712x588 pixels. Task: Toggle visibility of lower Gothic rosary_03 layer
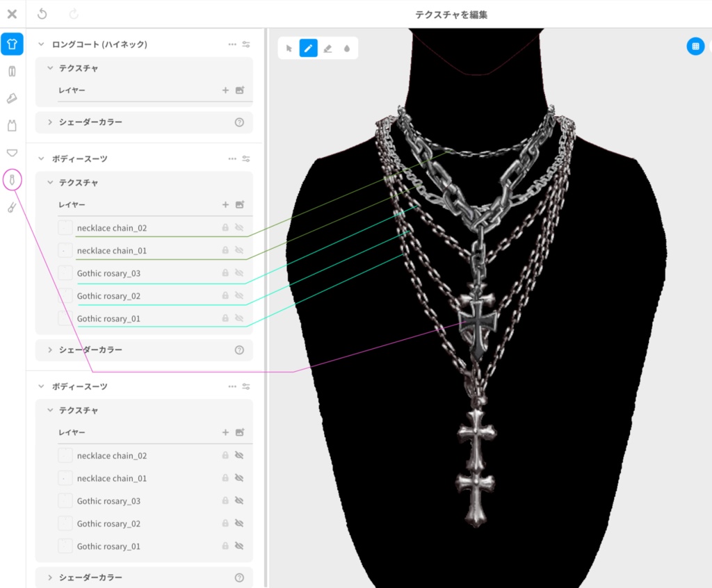click(239, 500)
